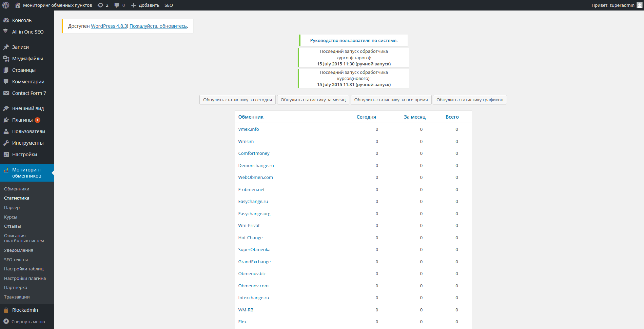Click the Rlockadmin padlock icon
Viewport: 644px width, 329px height.
click(6, 310)
